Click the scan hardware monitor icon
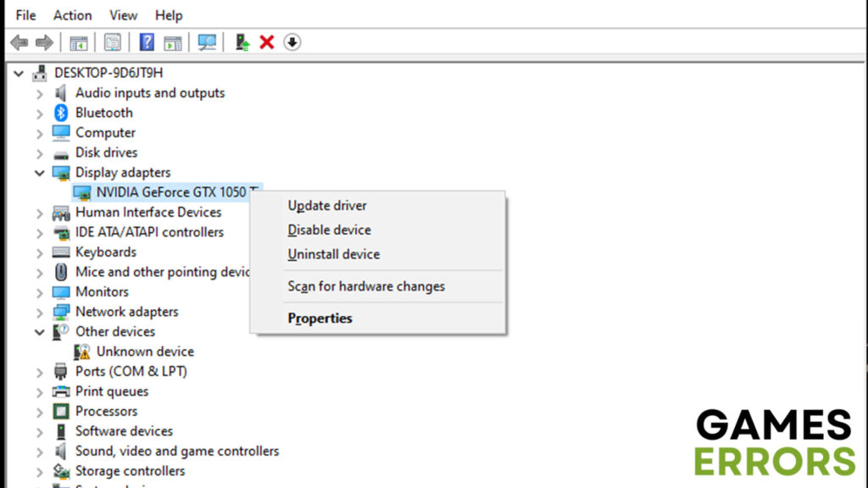 tap(207, 42)
